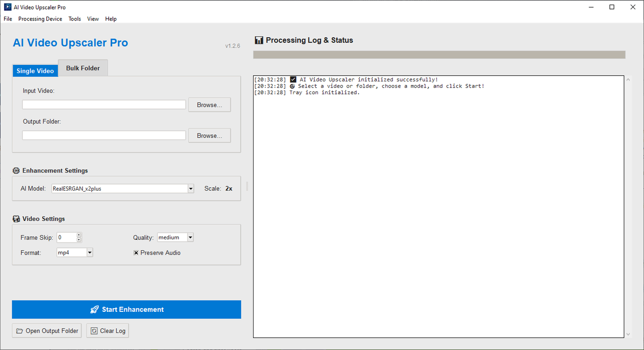644x350 pixels.
Task: Close the AI Video Upscaler Pro window
Action: pyautogui.click(x=633, y=7)
